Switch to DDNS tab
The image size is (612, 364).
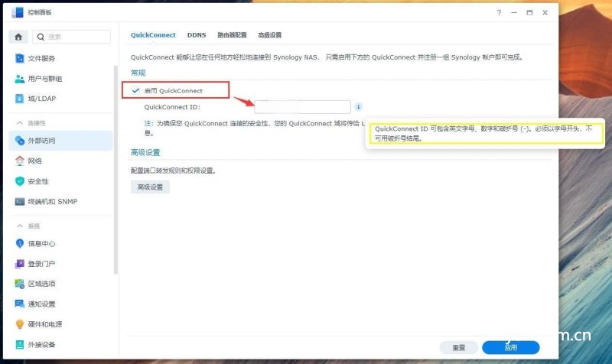(x=197, y=35)
